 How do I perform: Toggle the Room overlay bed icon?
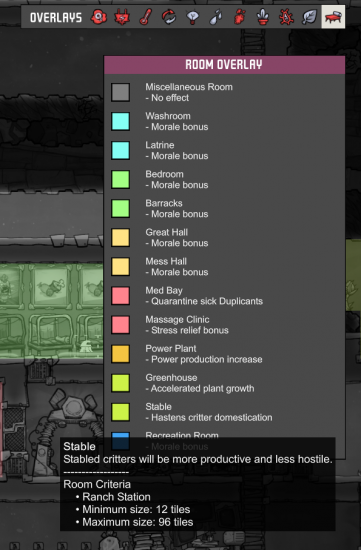tap(333, 17)
